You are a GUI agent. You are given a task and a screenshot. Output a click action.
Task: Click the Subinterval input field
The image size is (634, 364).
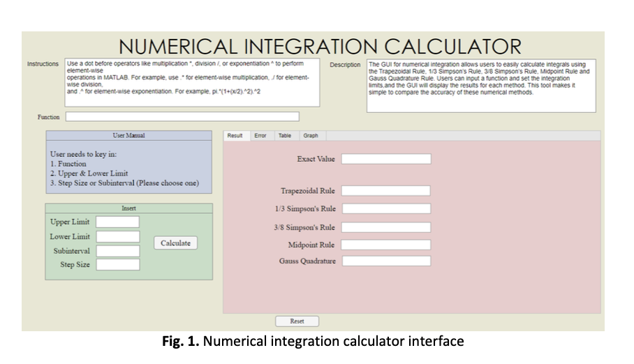coord(117,251)
